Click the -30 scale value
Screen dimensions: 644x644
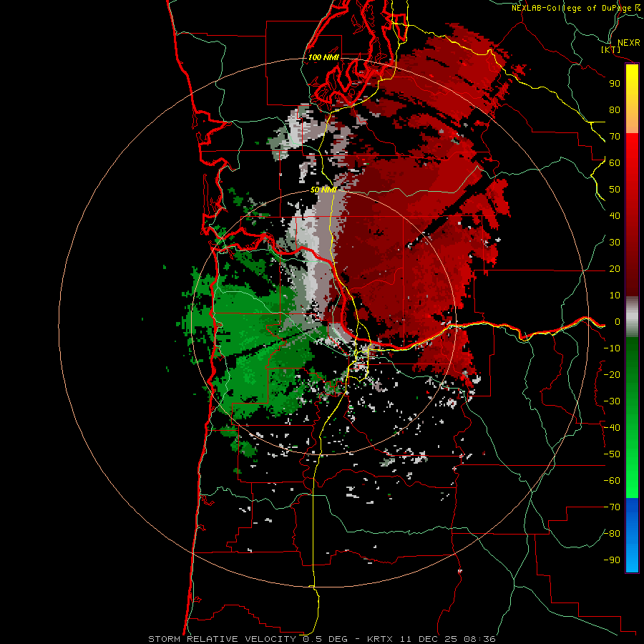tap(612, 401)
